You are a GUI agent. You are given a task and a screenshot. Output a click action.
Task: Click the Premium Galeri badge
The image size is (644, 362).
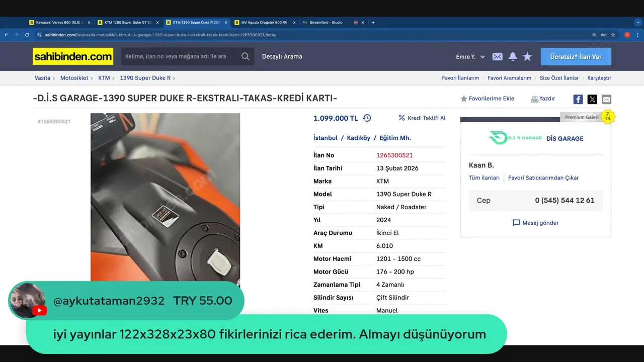point(582,117)
